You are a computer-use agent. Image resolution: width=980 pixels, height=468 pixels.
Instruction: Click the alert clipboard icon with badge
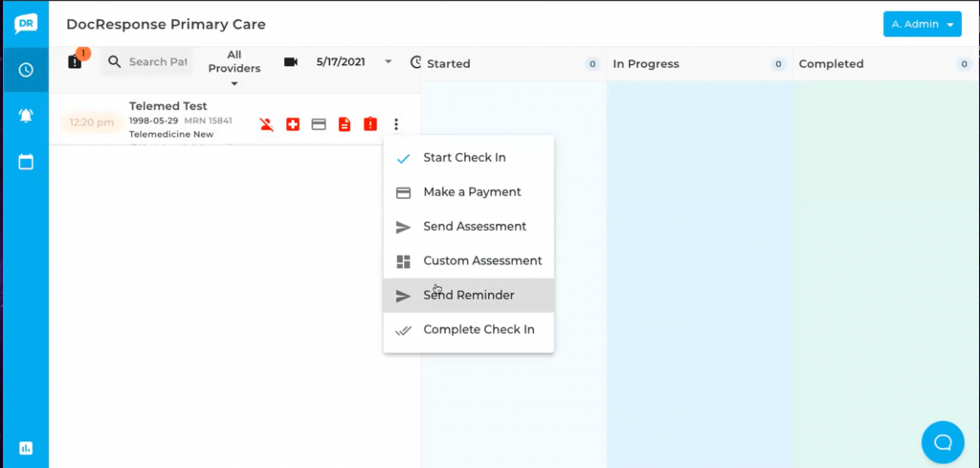(x=76, y=60)
